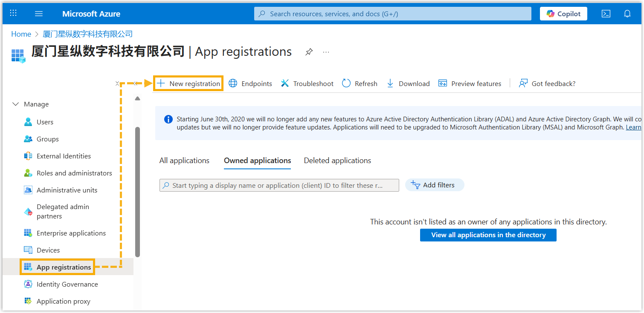Viewport: 644px width, 313px height.
Task: Open the more options ellipsis beside title
Action: 326,52
